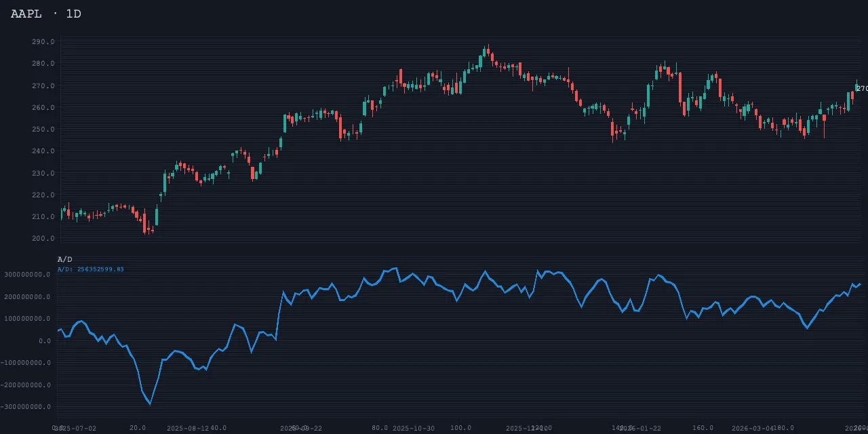Click the 200.0 price axis label
The image size is (868, 434).
pyautogui.click(x=43, y=239)
